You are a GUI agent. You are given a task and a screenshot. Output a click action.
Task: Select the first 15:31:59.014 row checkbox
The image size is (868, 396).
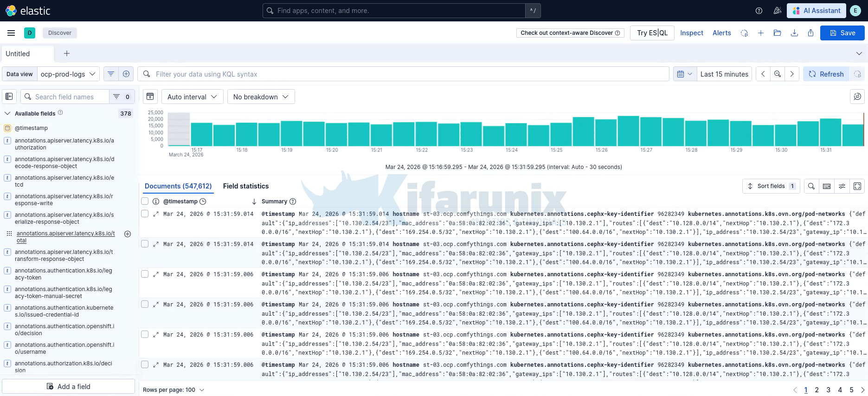click(145, 214)
